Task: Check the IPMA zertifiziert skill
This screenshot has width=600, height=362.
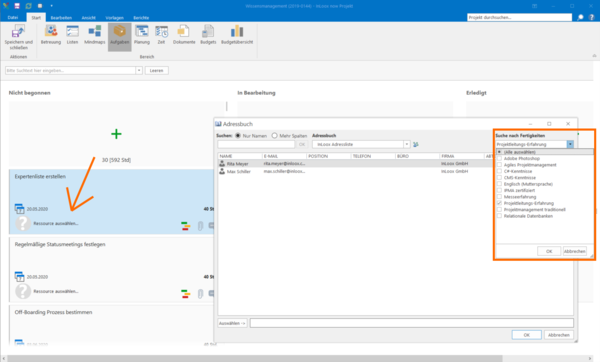Action: click(499, 191)
